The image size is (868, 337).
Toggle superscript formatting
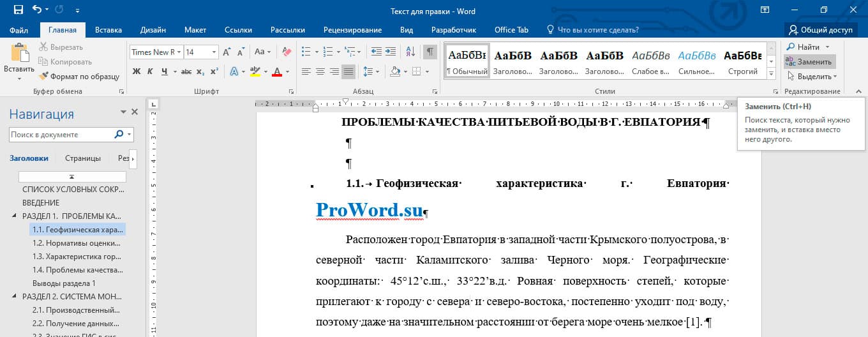point(214,71)
